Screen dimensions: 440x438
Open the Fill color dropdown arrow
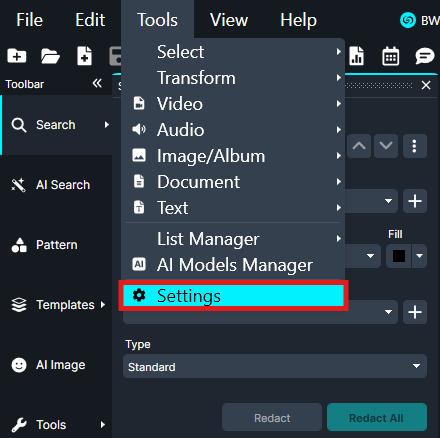point(420,256)
